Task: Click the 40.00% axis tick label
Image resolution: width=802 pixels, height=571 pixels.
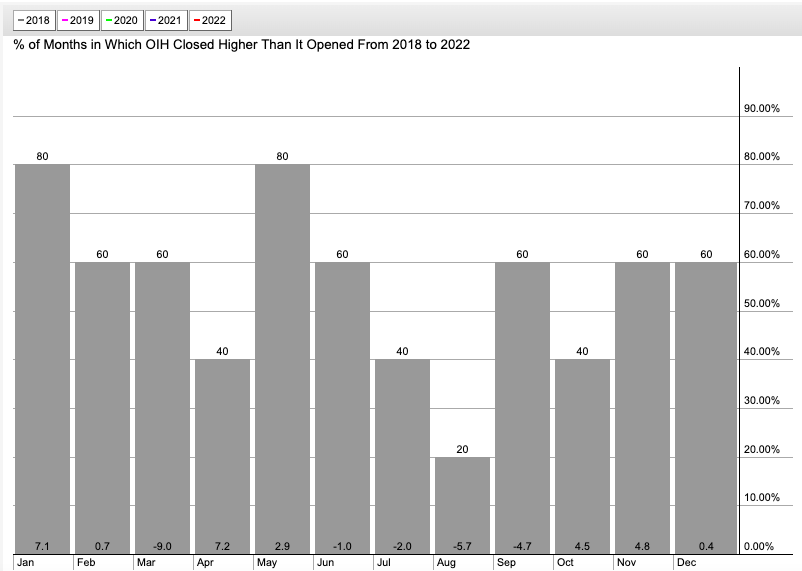Action: point(762,352)
